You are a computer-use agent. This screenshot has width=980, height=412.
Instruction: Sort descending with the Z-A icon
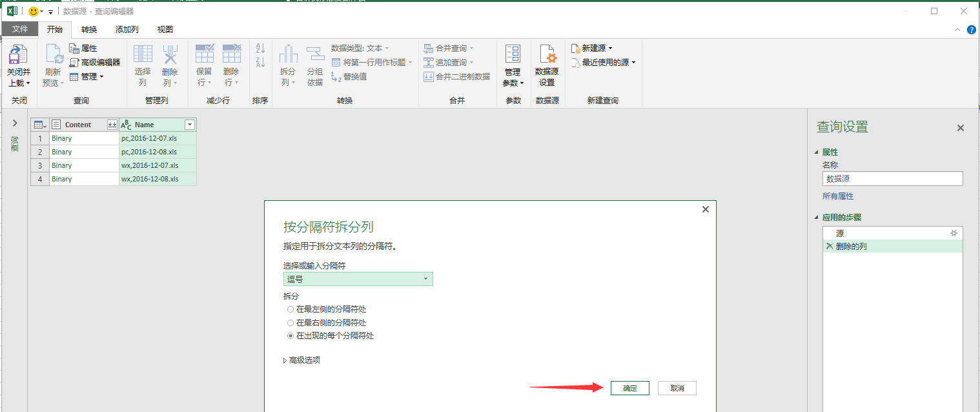(260, 63)
